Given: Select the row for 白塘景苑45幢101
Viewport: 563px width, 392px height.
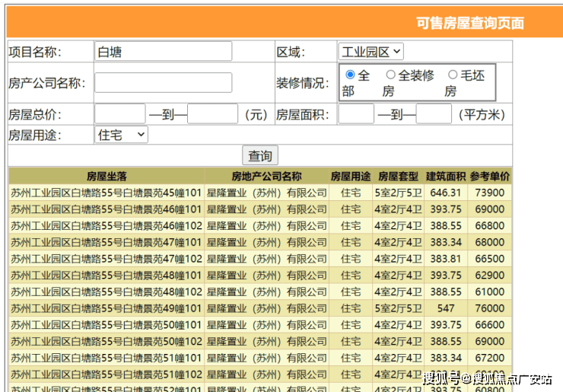Looking at the screenshot, I should 107,193.
